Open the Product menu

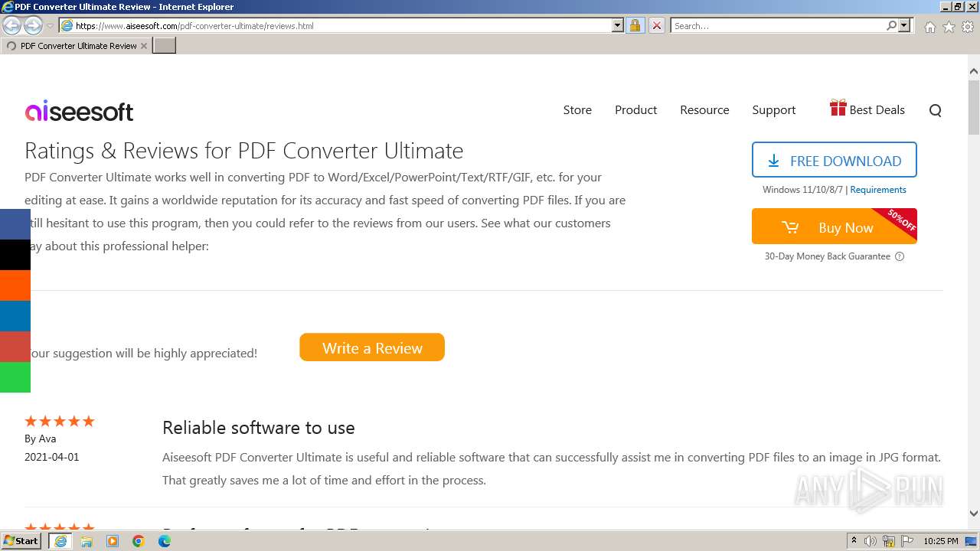[x=635, y=110]
